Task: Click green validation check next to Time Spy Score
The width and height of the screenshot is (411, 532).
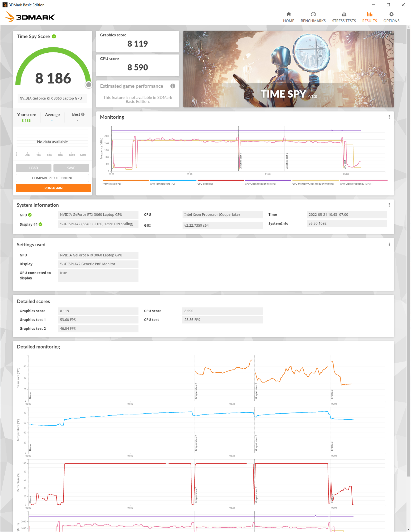Action: (54, 36)
